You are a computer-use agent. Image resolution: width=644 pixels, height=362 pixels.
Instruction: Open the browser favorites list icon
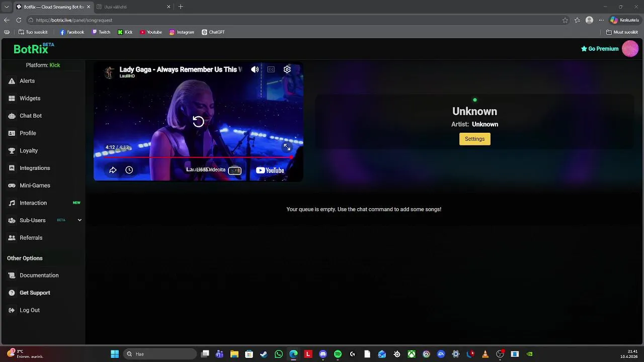pos(577,20)
